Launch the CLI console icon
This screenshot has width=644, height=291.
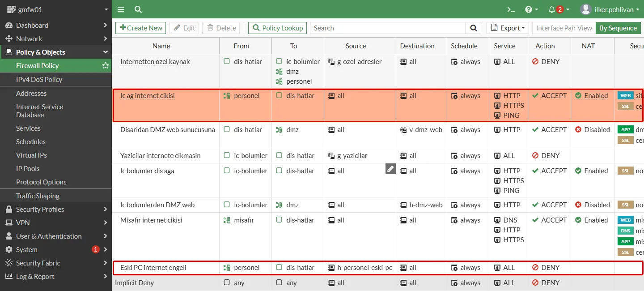click(510, 9)
